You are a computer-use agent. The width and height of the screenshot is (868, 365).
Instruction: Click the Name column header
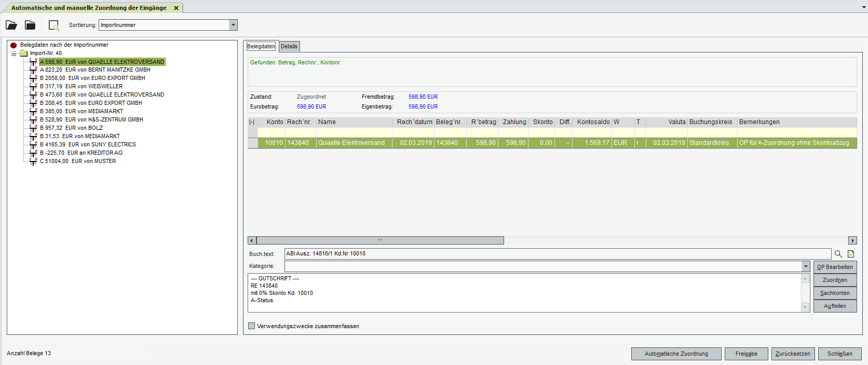click(x=354, y=122)
